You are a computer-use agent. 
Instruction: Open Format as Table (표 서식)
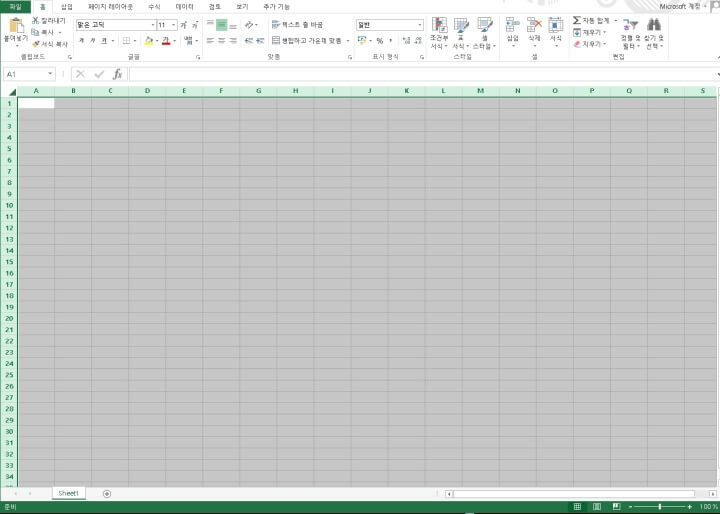pyautogui.click(x=461, y=34)
